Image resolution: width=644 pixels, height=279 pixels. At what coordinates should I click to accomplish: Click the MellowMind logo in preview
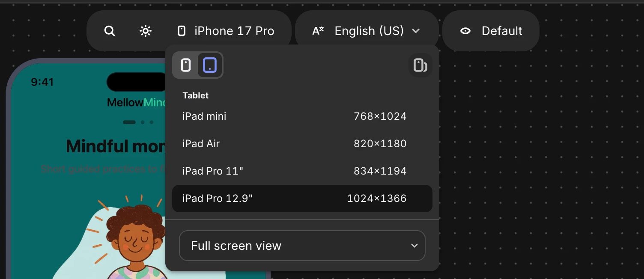click(x=136, y=102)
